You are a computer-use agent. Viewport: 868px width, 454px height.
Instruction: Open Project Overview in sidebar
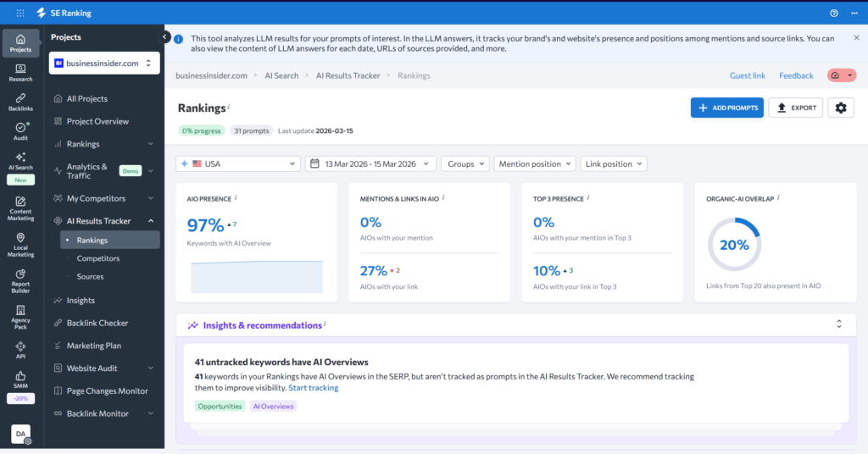click(97, 121)
